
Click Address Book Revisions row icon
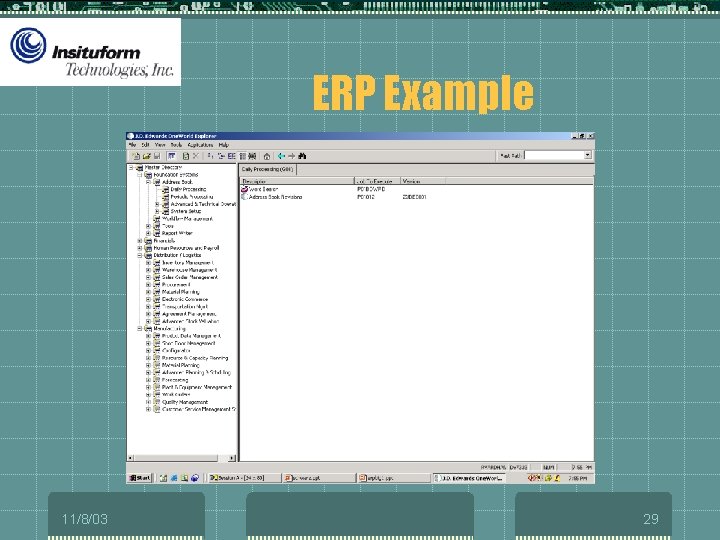coord(245,197)
